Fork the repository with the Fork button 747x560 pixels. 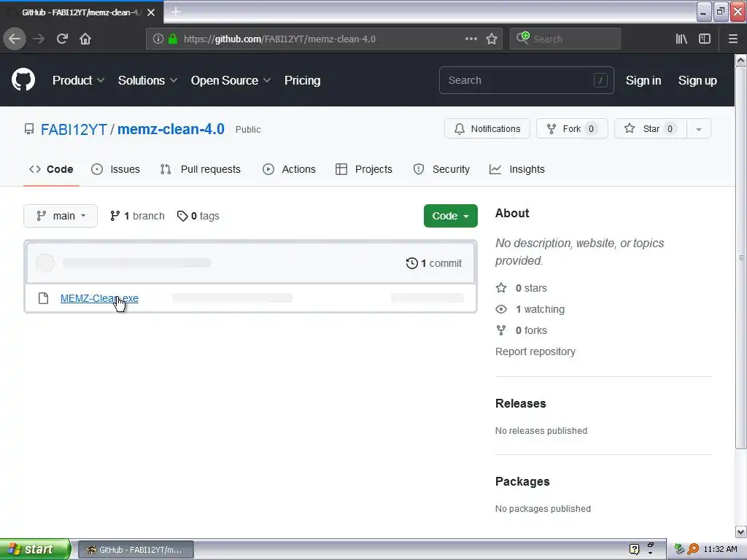click(572, 128)
